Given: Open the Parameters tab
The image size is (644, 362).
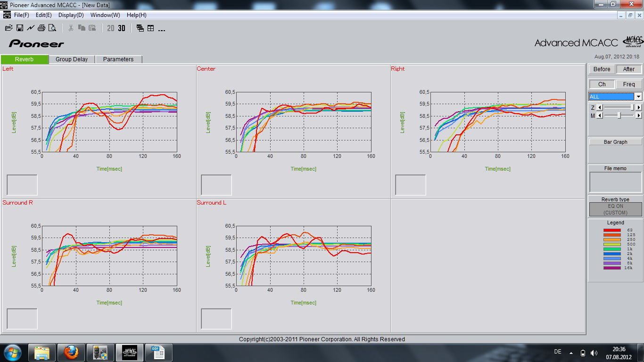Looking at the screenshot, I should pyautogui.click(x=118, y=59).
